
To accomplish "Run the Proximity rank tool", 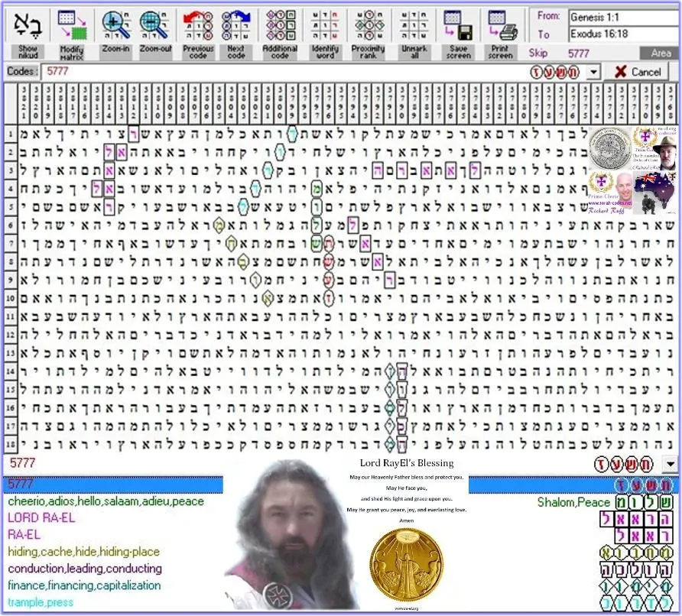I will (x=368, y=26).
